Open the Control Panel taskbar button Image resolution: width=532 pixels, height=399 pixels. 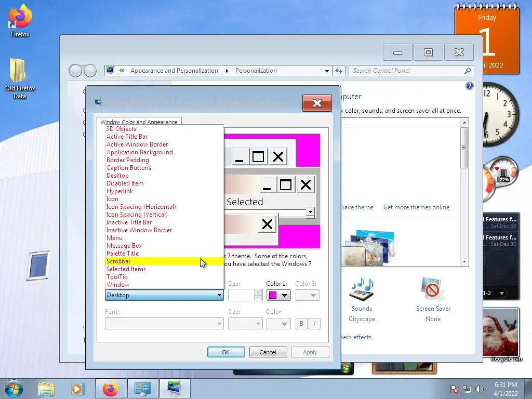coord(142,389)
